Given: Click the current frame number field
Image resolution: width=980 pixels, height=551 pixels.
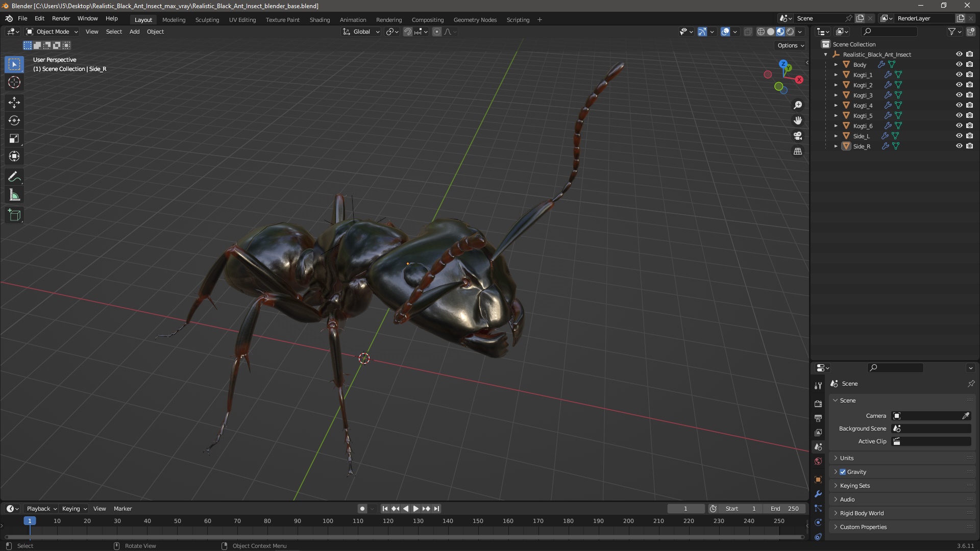Looking at the screenshot, I should point(686,509).
